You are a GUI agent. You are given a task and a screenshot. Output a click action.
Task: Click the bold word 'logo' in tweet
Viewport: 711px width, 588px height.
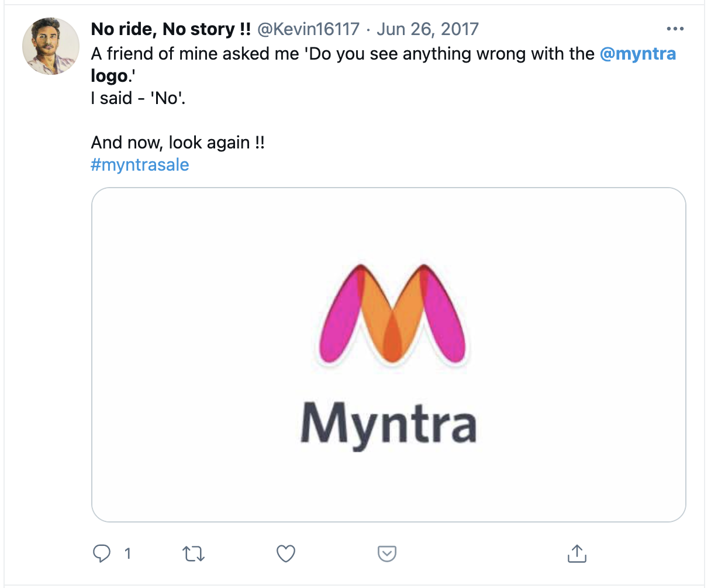coord(109,77)
